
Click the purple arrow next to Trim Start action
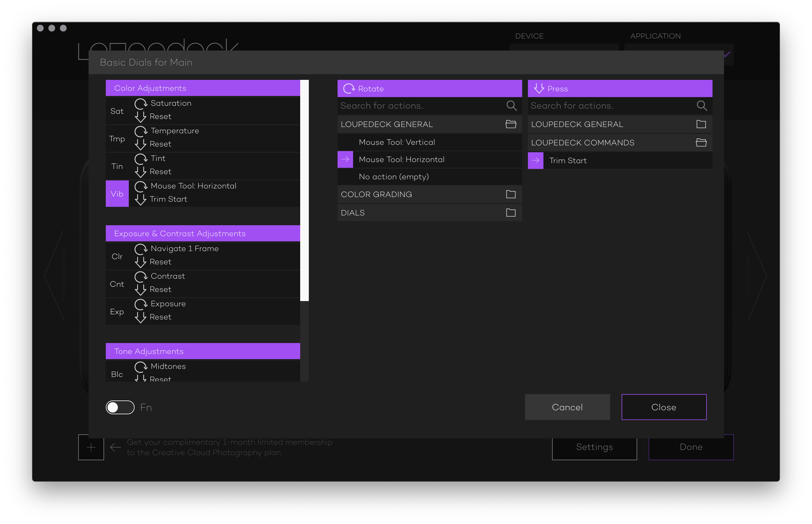pyautogui.click(x=536, y=161)
